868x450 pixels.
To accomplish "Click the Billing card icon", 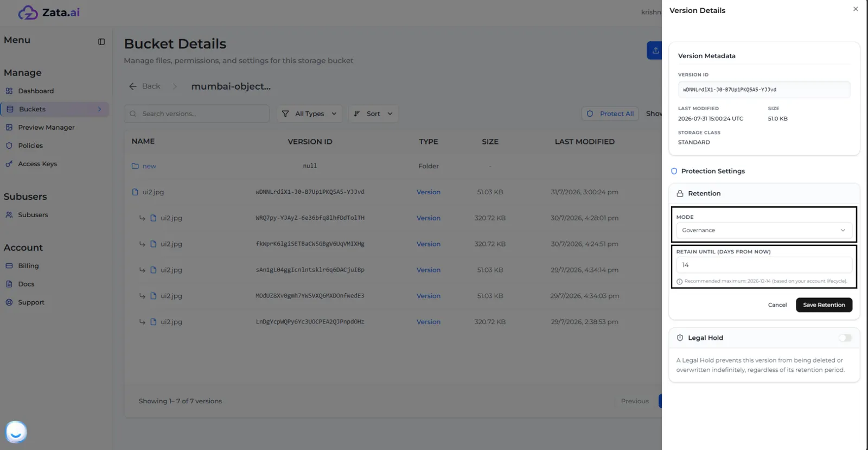I will [x=9, y=266].
